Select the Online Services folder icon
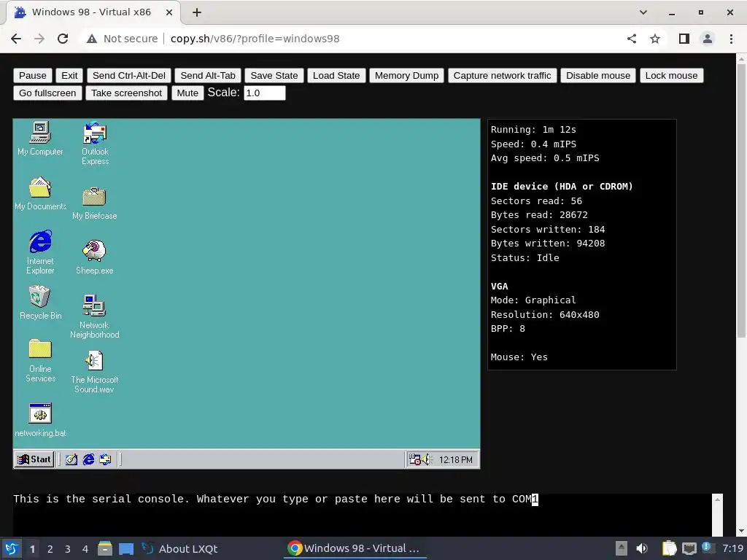This screenshot has height=560, width=747. tap(40, 360)
